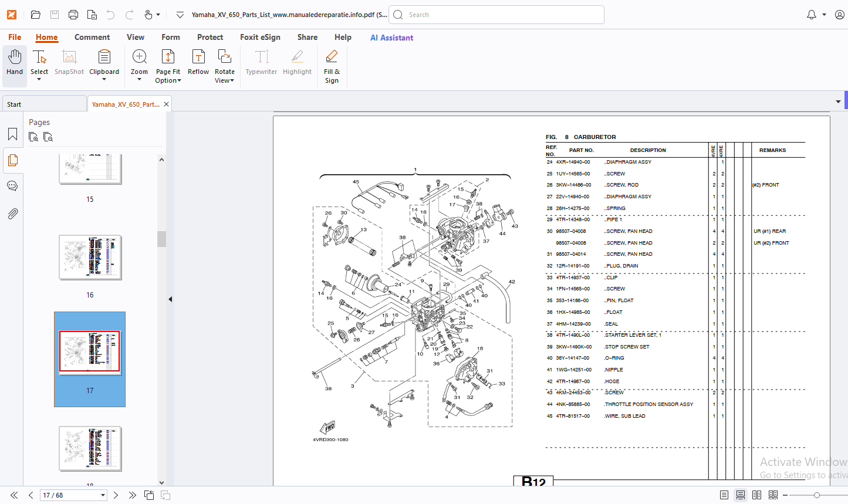Click the thumbnail scrollbar up arrow
This screenshot has height=504, width=848.
tap(161, 160)
